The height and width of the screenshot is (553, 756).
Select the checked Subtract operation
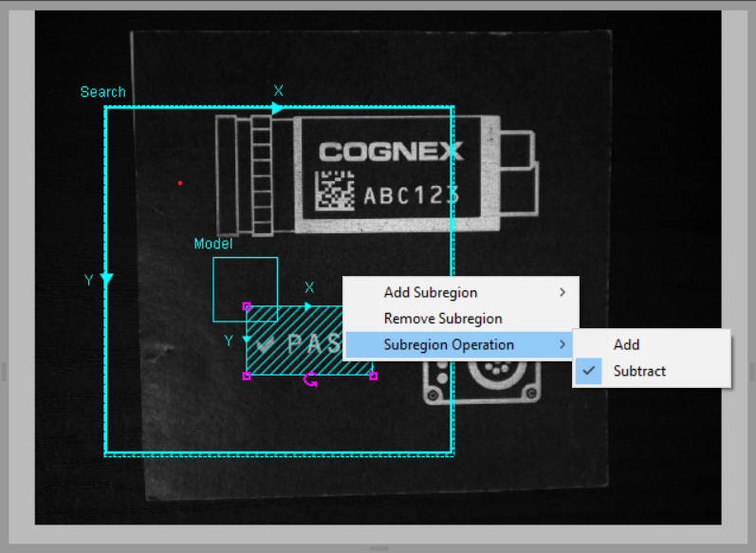point(639,371)
